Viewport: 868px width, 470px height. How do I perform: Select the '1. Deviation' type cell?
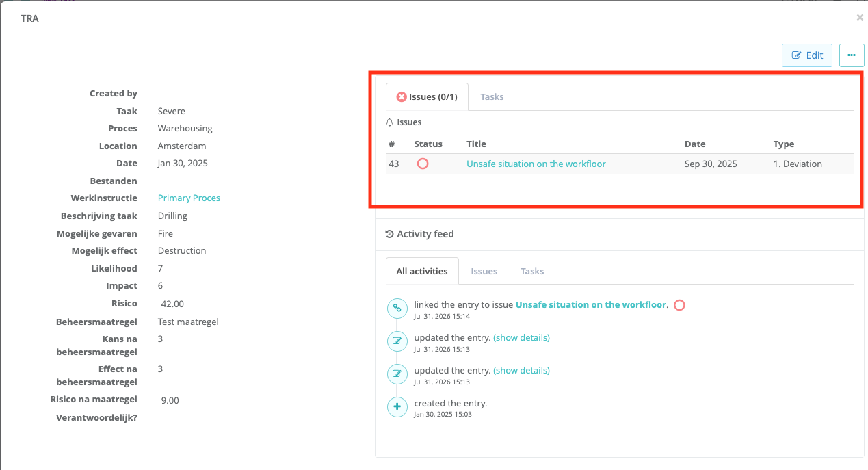coord(798,164)
